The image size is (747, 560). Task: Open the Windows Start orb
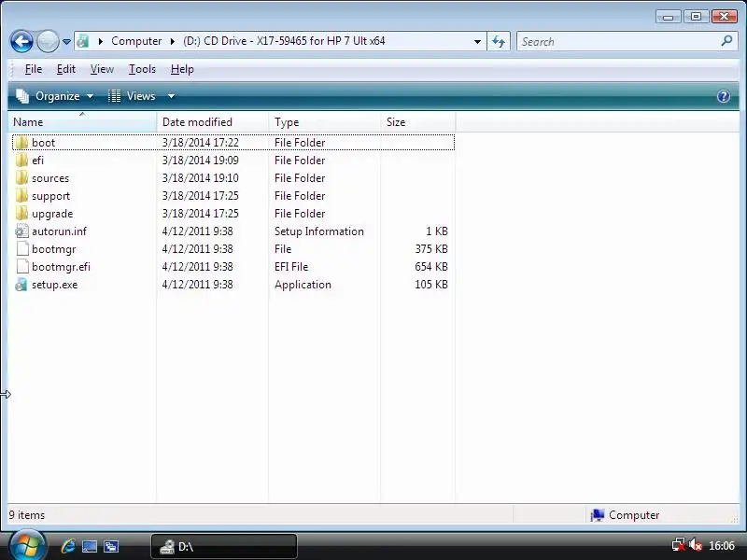tap(27, 545)
